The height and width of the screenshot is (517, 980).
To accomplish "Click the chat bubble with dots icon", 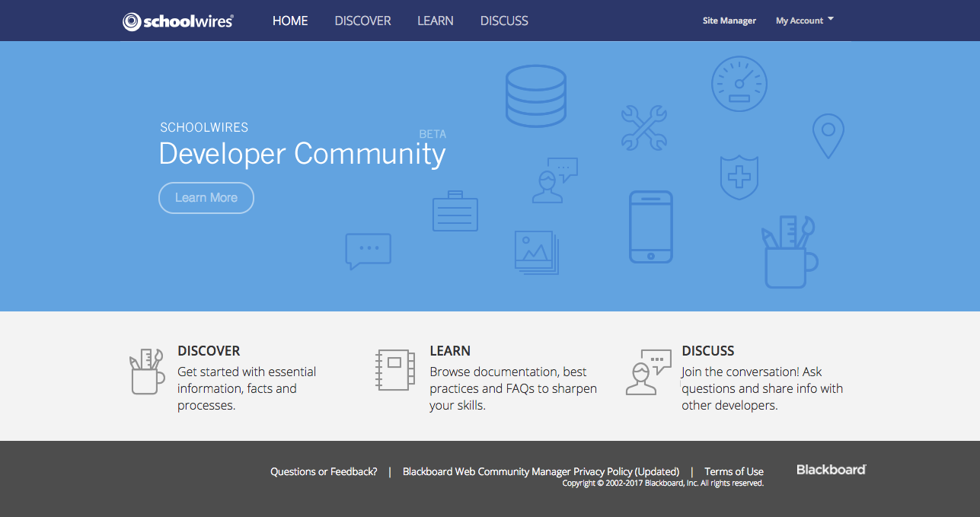I will click(x=369, y=251).
